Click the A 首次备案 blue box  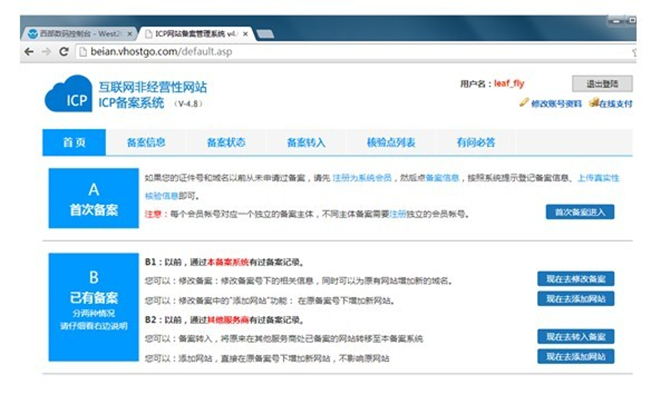[94, 198]
